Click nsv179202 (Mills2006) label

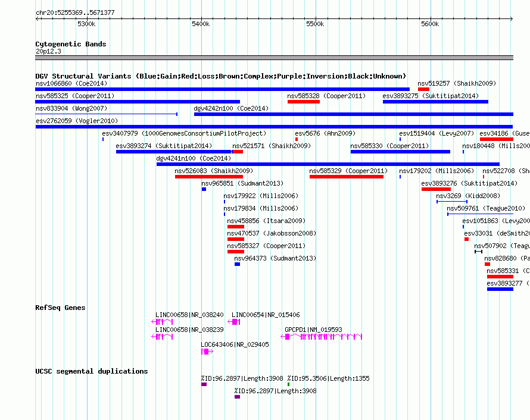(437, 171)
